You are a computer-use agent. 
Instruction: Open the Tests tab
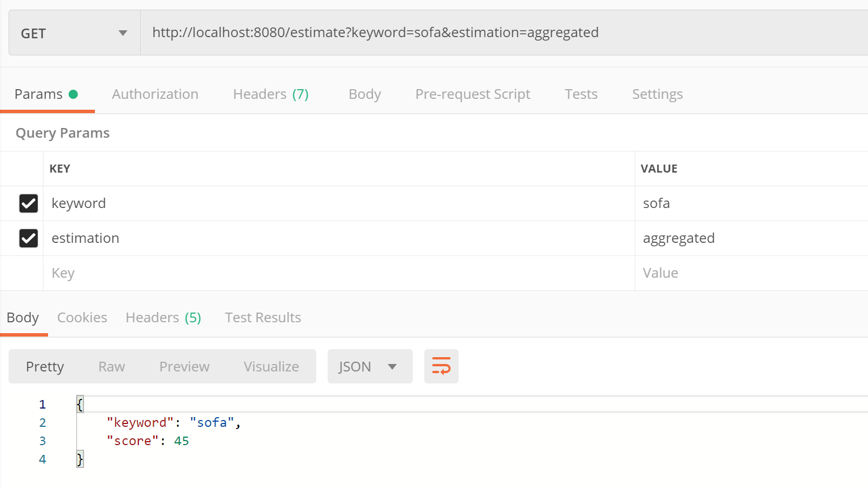[x=581, y=94]
